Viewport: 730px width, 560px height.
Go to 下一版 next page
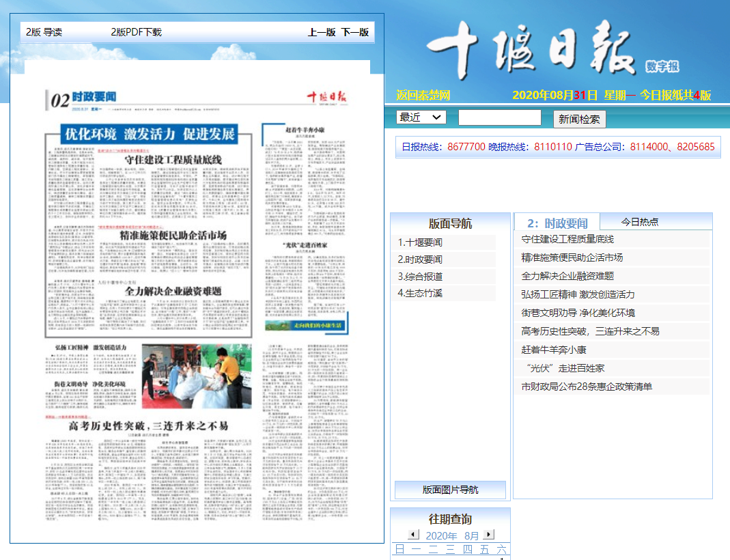355,32
